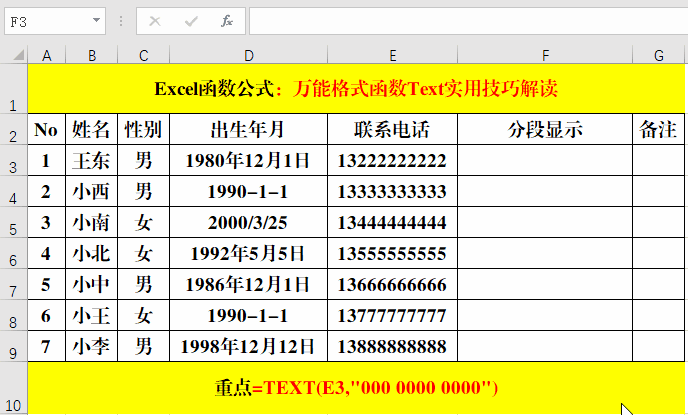Click the Name Box showing F3

coord(55,21)
